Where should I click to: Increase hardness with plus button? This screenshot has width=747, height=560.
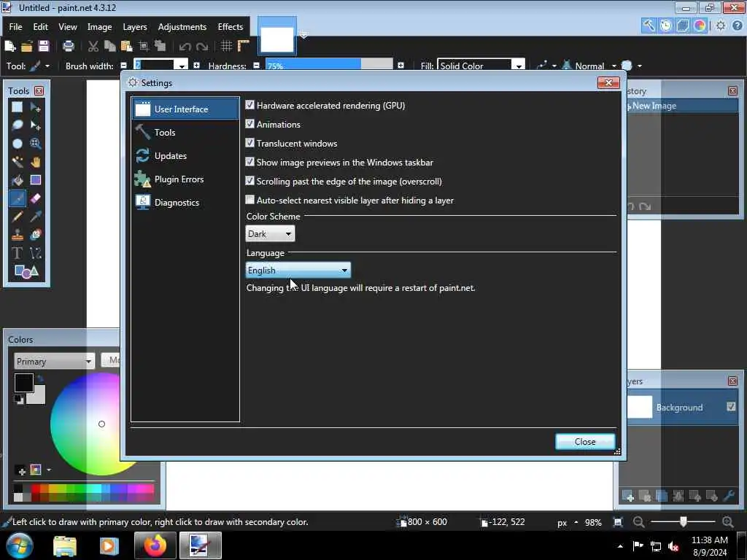tap(400, 65)
